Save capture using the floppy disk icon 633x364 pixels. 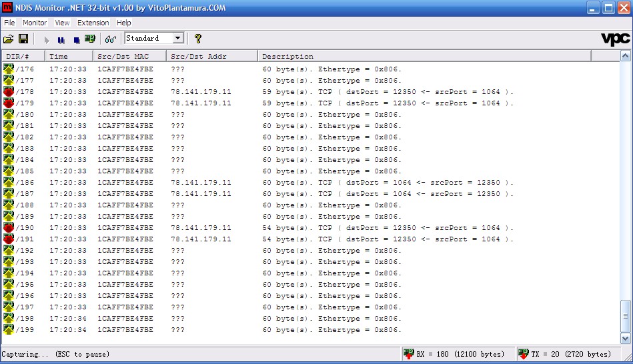click(23, 39)
